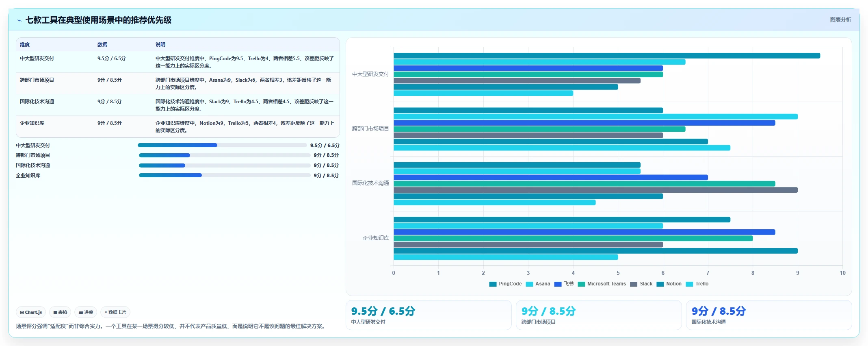The width and height of the screenshot is (868, 346).
Task: Toggle the Trello series in the chart legend
Action: tap(697, 284)
